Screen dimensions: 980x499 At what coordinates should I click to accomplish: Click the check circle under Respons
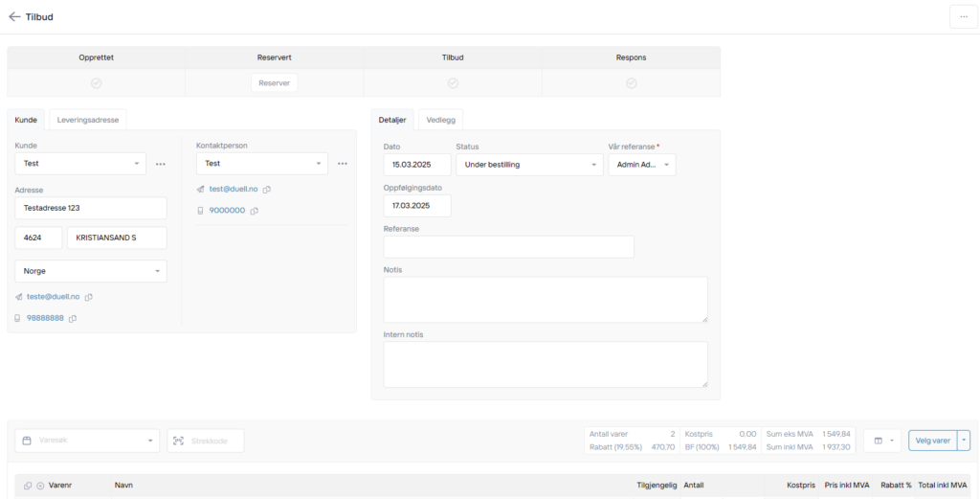click(x=632, y=83)
